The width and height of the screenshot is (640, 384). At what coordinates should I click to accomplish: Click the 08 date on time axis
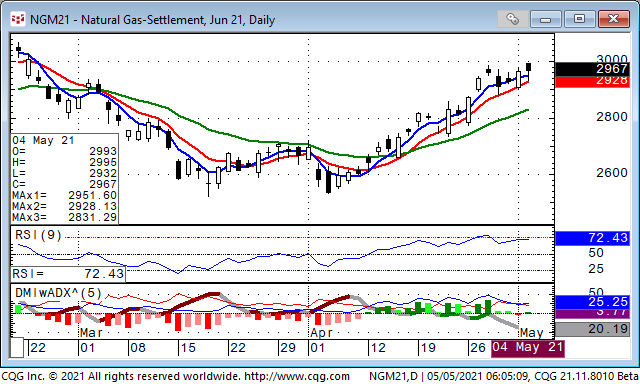pyautogui.click(x=138, y=348)
